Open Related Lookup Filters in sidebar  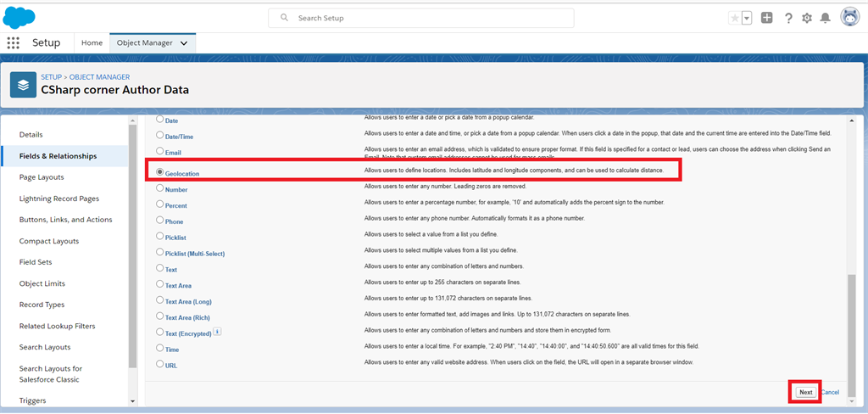(x=57, y=326)
